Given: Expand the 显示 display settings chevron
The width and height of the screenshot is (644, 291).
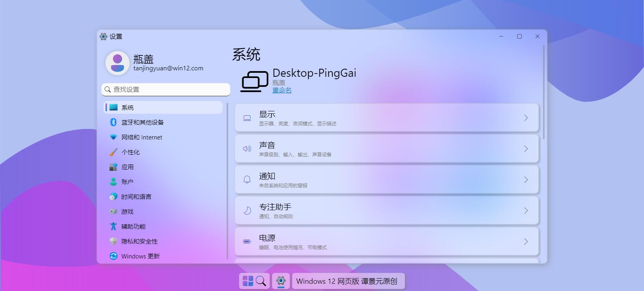Looking at the screenshot, I should click(526, 118).
